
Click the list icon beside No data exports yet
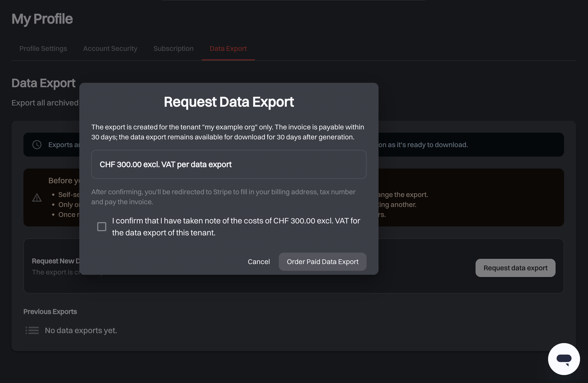[x=32, y=330]
